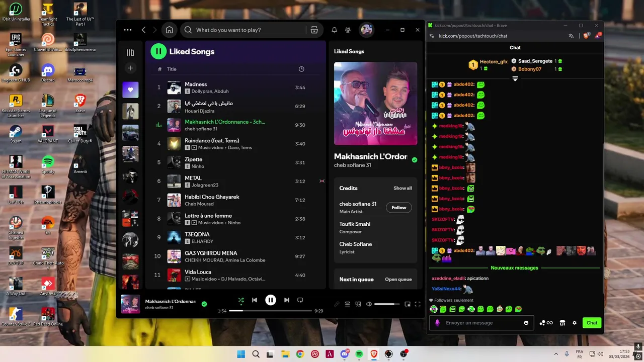644x362 pixels.
Task: Click the crossed arrows icon on the METAL row
Action: (322, 181)
